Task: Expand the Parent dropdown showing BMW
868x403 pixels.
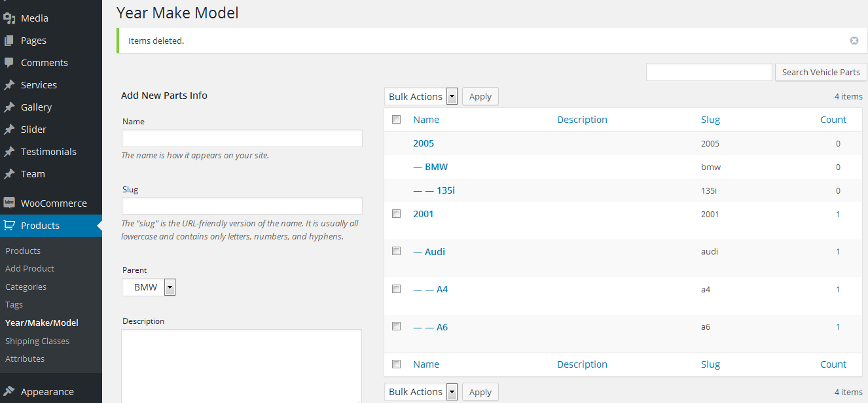Action: click(149, 287)
